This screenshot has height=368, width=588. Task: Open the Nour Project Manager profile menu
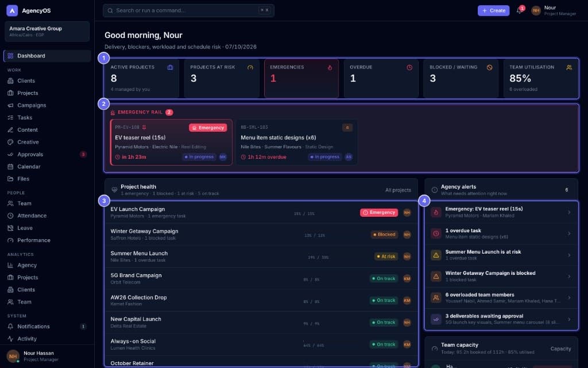coord(554,10)
